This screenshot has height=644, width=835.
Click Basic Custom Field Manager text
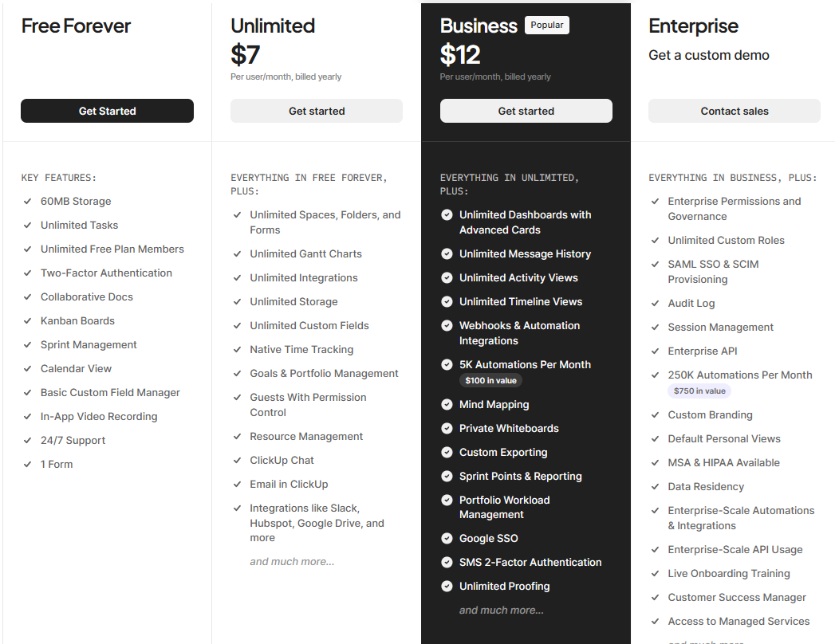(110, 393)
